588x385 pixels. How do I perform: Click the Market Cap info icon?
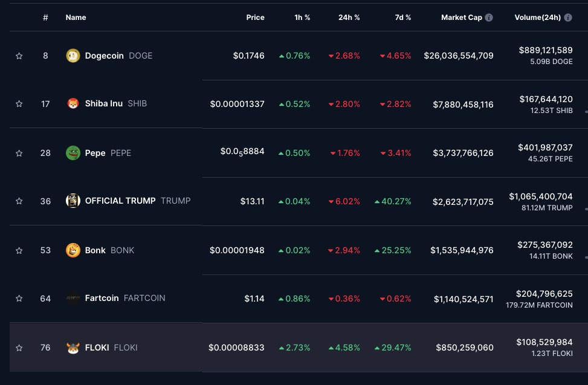[x=489, y=18]
